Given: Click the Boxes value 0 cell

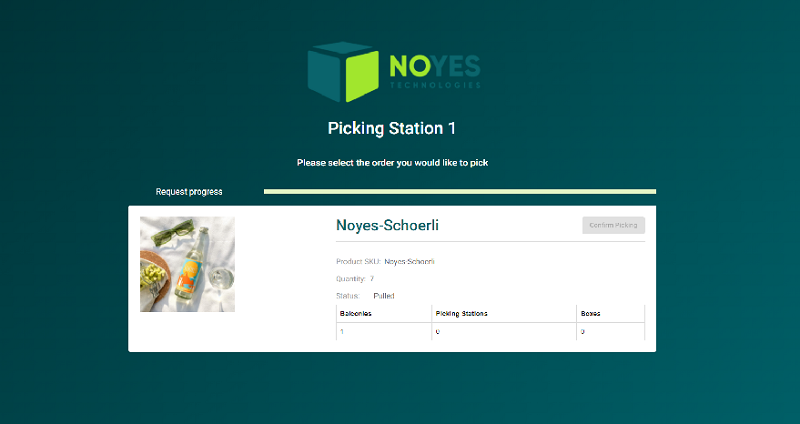Looking at the screenshot, I should (583, 331).
